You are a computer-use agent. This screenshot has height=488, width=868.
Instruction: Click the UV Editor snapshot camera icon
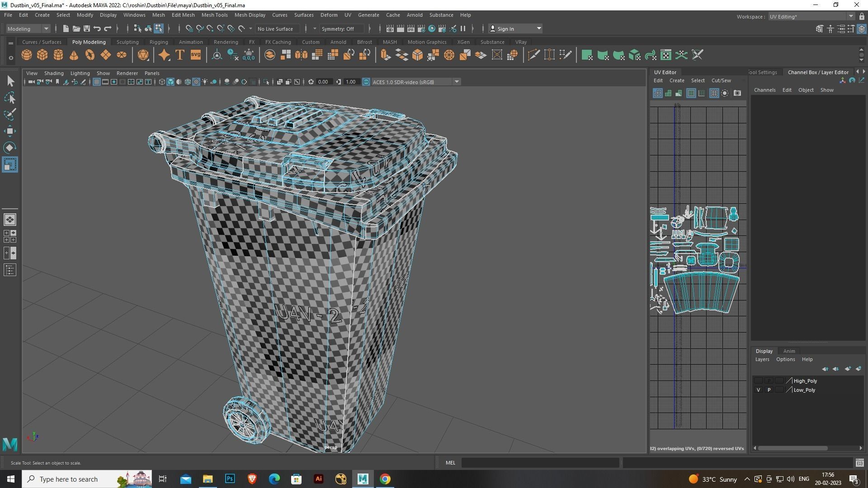click(737, 93)
